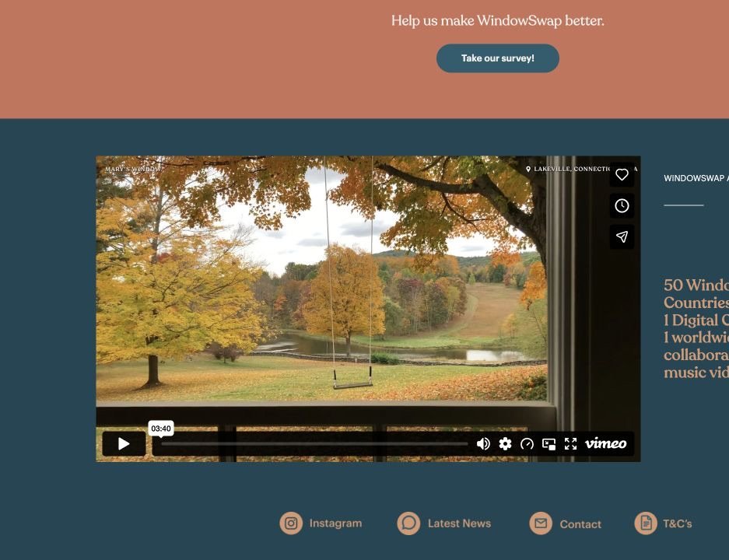Click the Contact text link
The height and width of the screenshot is (560, 729).
coord(580,524)
